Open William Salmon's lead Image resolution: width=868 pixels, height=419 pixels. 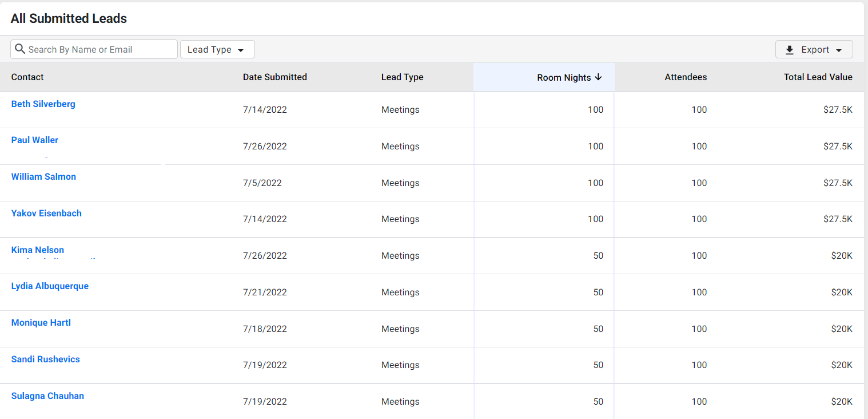point(43,177)
